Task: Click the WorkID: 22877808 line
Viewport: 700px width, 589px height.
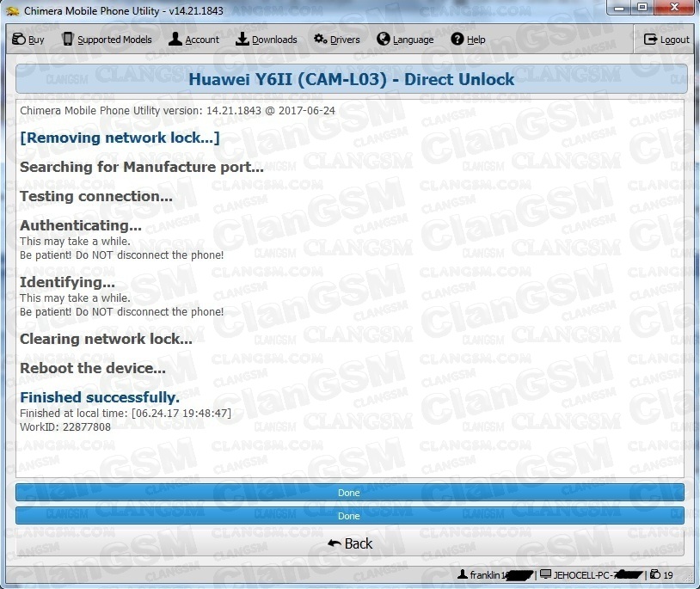Action: click(x=65, y=427)
